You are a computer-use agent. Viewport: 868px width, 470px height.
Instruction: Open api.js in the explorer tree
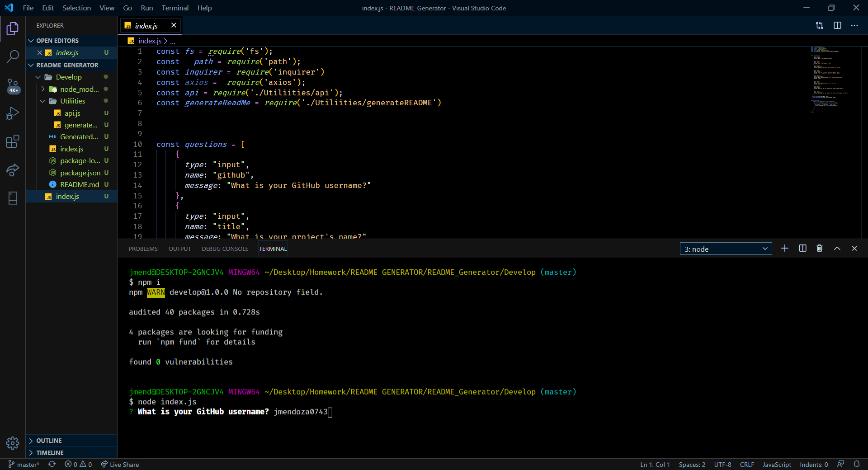click(x=72, y=113)
